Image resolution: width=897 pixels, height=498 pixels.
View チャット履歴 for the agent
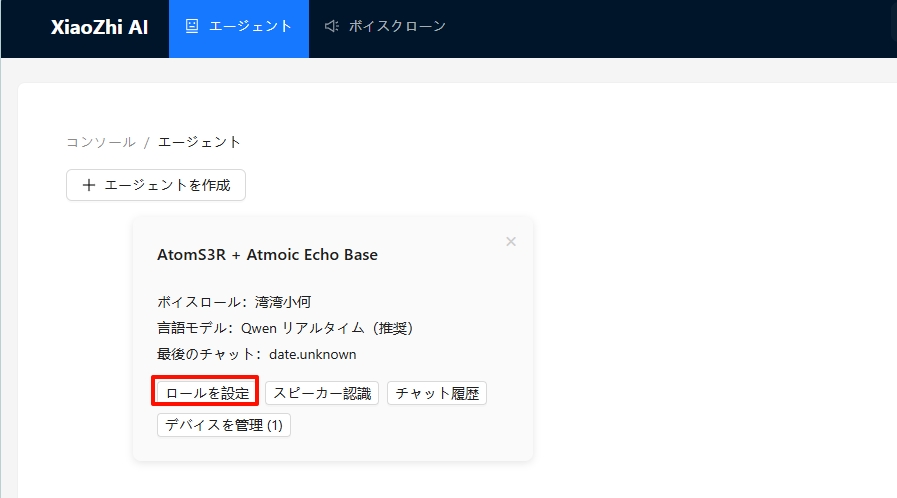coord(437,393)
